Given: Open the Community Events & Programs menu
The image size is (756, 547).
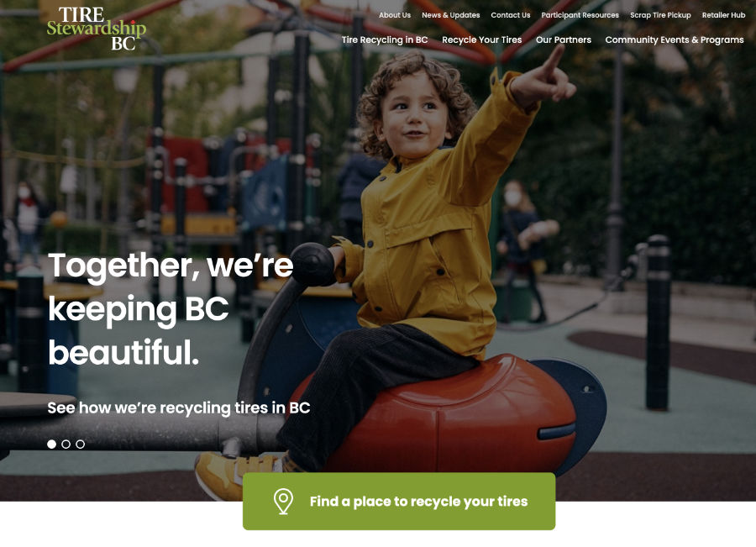Looking at the screenshot, I should [x=675, y=39].
